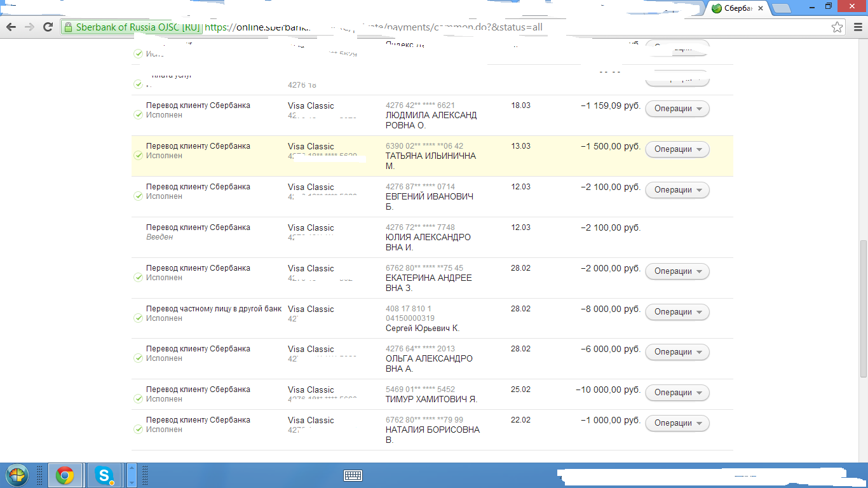The height and width of the screenshot is (488, 868).
Task: Click the status checkmark for Сергей Юрьевич transfer
Action: tap(138, 318)
